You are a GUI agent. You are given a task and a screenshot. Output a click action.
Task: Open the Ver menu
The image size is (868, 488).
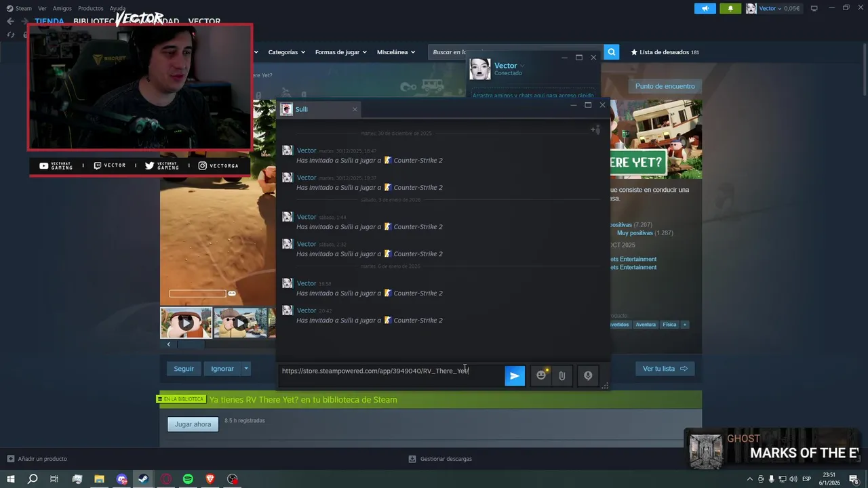(42, 8)
